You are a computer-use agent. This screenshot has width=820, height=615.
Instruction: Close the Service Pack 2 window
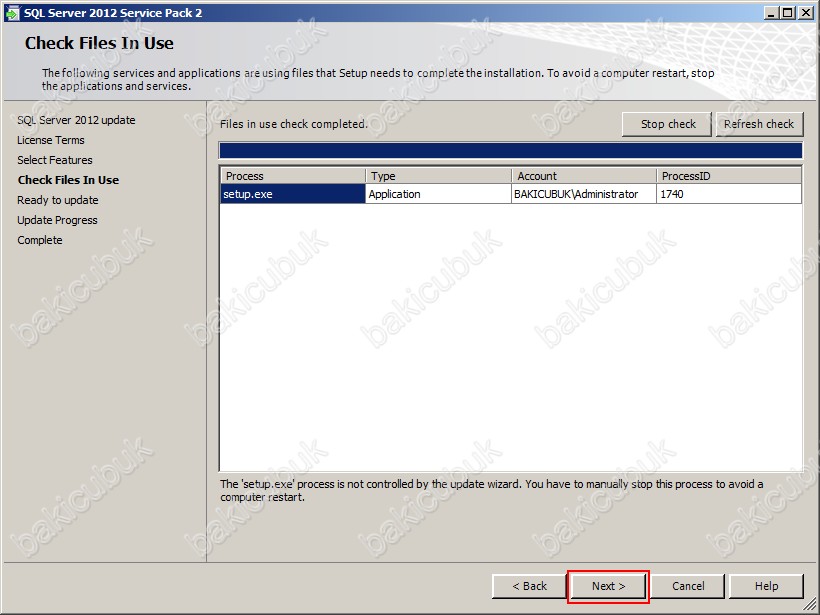click(x=806, y=13)
